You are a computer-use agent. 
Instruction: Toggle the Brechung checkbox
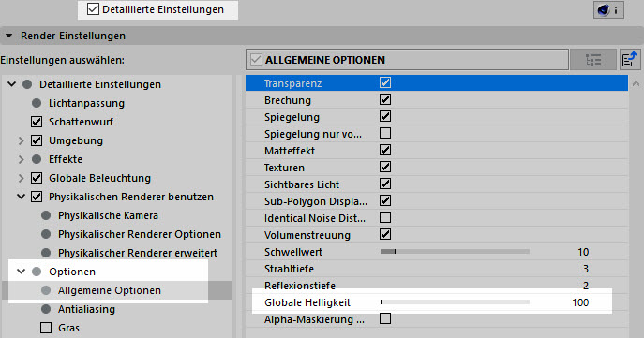click(x=385, y=99)
